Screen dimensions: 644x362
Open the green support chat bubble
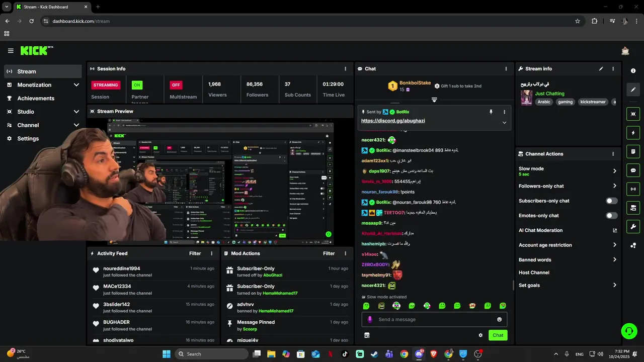pyautogui.click(x=629, y=331)
